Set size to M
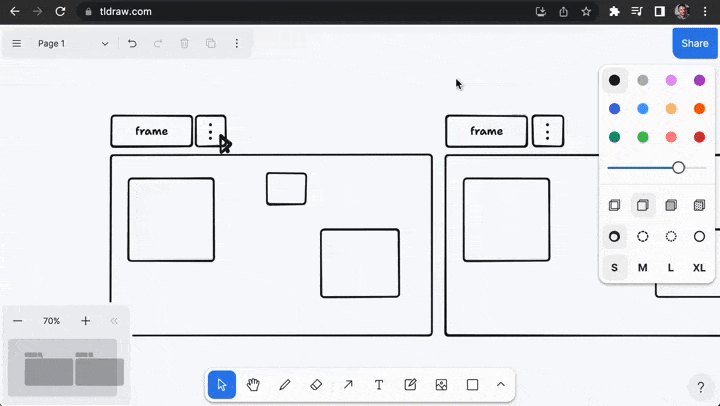The image size is (720, 406). 642,268
